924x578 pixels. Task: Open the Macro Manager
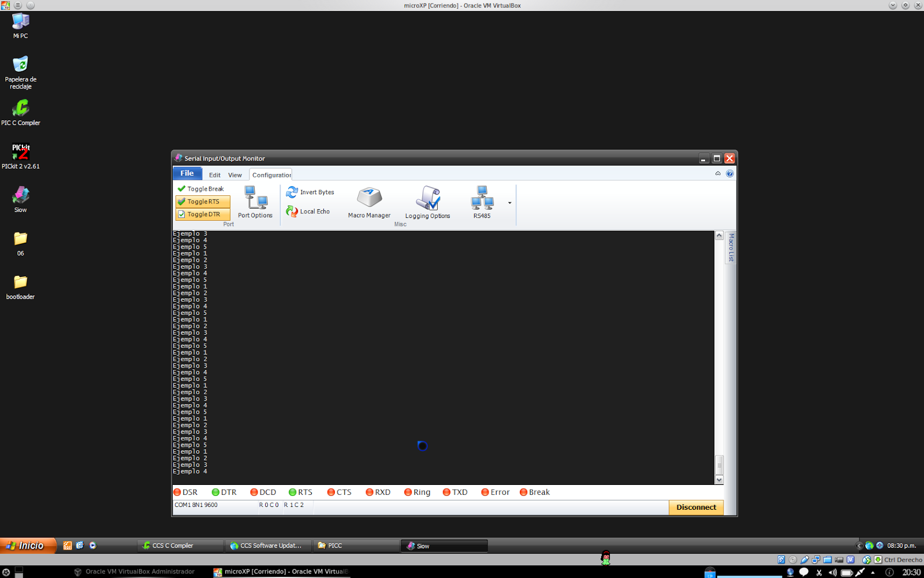369,202
